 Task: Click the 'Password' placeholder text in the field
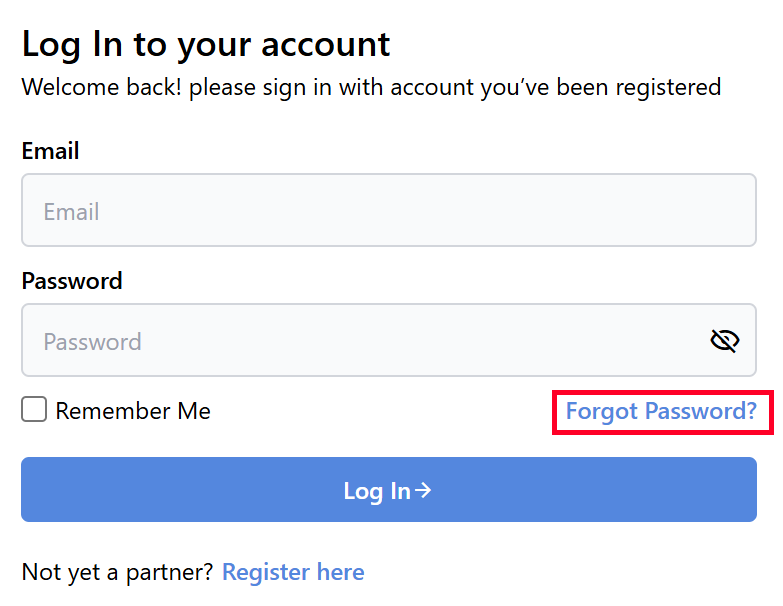92,342
